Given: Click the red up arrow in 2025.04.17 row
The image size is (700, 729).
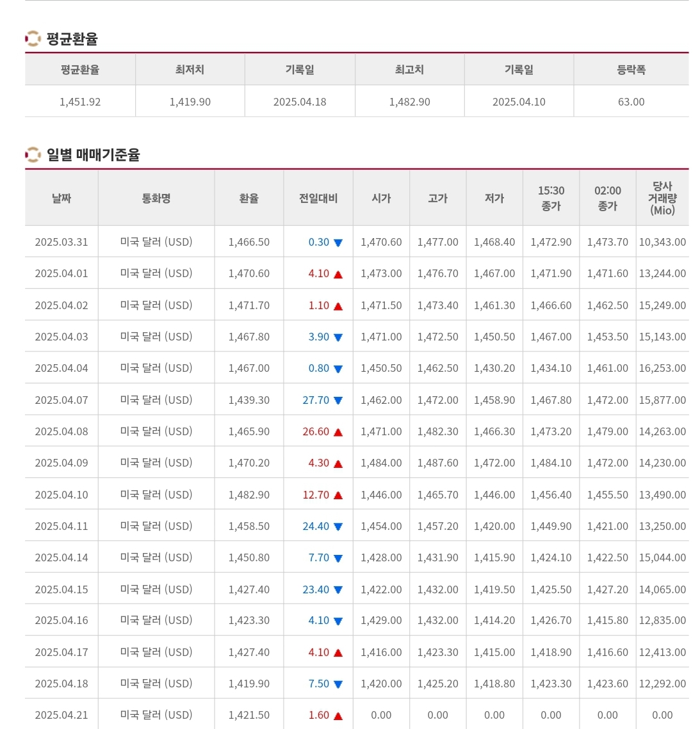Looking at the screenshot, I should click(x=338, y=653).
